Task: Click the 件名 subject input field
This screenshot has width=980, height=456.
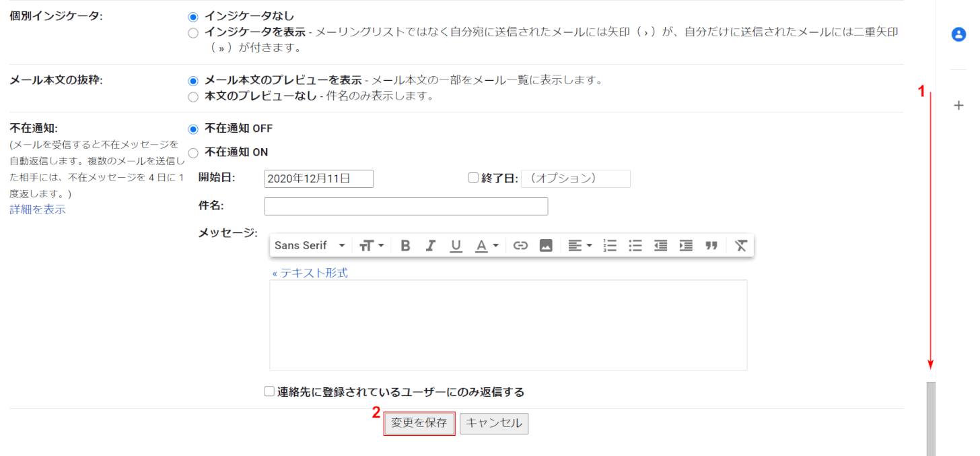Action: (x=406, y=206)
